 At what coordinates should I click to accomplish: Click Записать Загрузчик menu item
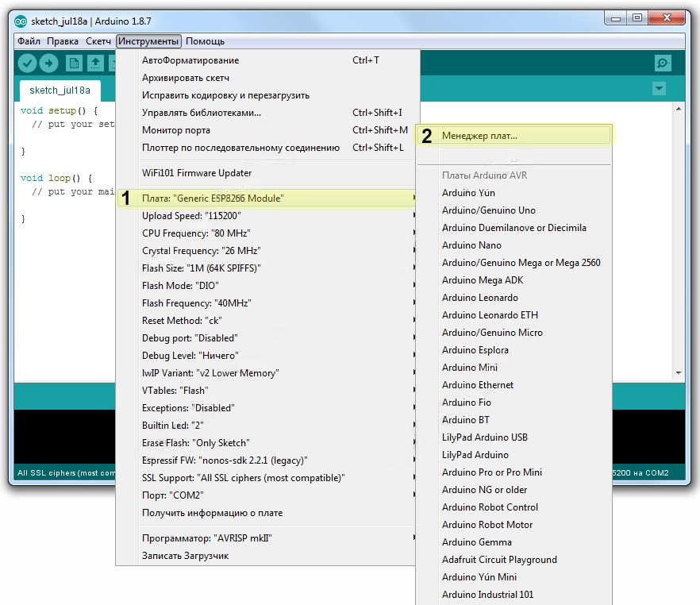[x=185, y=556]
